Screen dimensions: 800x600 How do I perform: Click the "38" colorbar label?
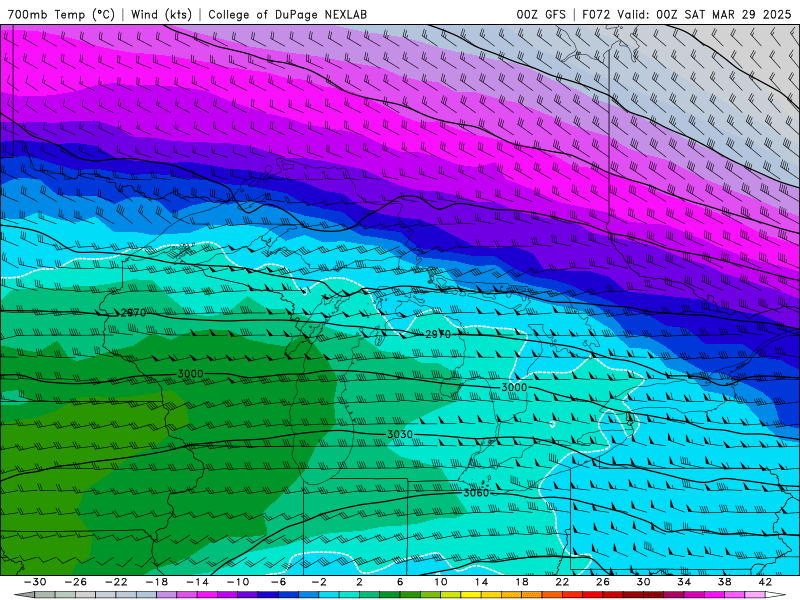coord(724,582)
